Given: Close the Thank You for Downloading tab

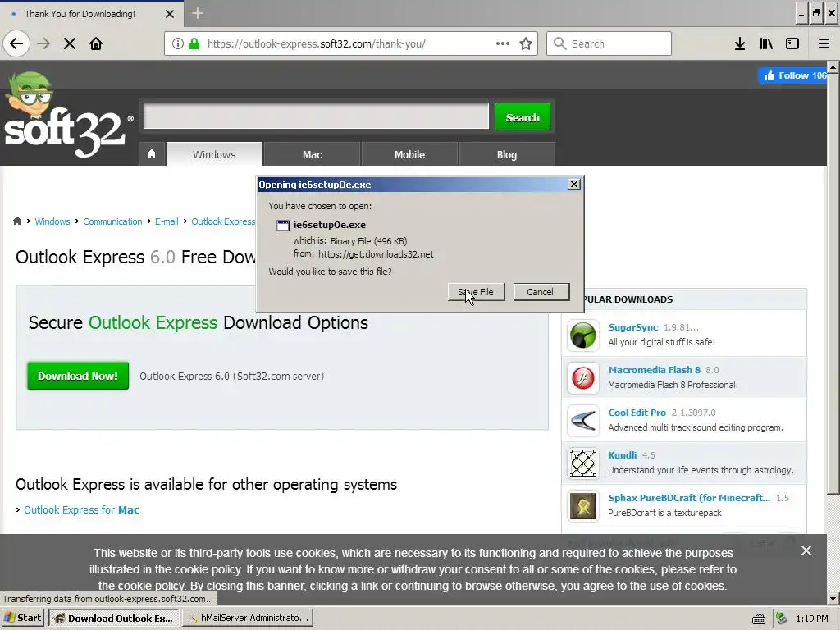Looking at the screenshot, I should pos(169,14).
